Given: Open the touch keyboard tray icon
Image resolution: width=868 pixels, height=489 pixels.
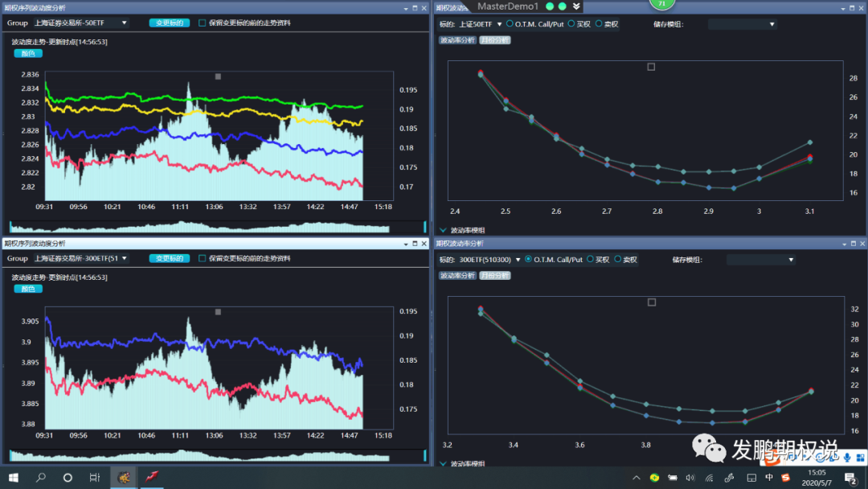Looking at the screenshot, I should (x=751, y=478).
